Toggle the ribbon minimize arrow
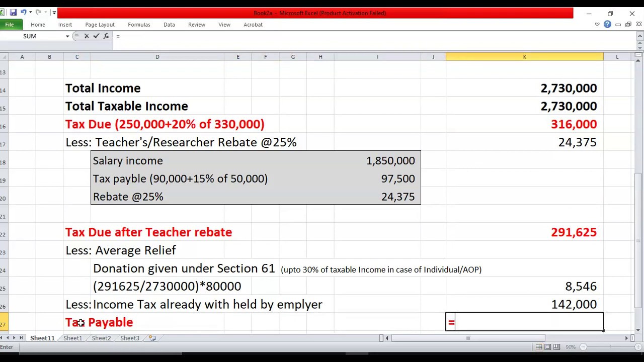The image size is (644, 362). point(597,24)
